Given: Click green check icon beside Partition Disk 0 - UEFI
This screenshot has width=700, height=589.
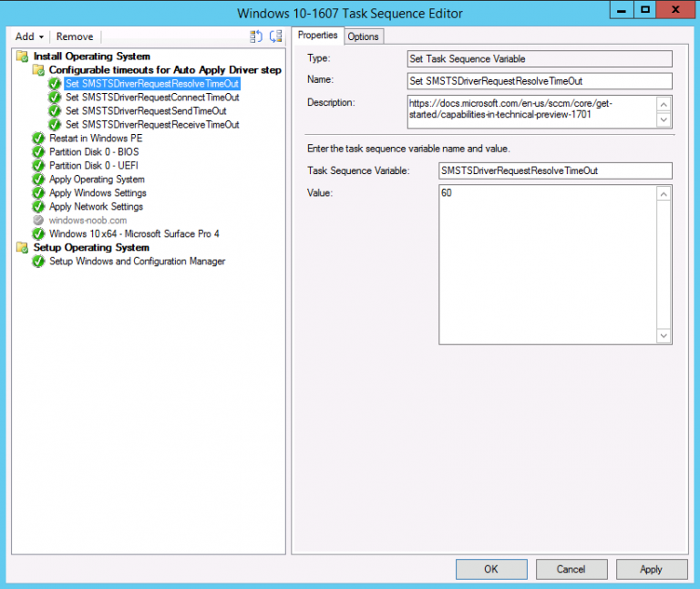Looking at the screenshot, I should pyautogui.click(x=38, y=166).
